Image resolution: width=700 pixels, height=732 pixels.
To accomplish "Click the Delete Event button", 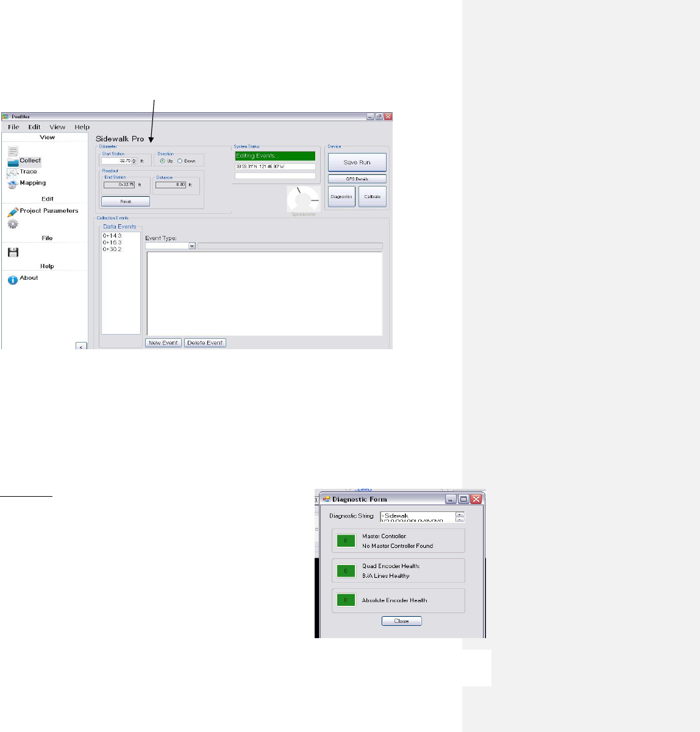I will click(205, 343).
